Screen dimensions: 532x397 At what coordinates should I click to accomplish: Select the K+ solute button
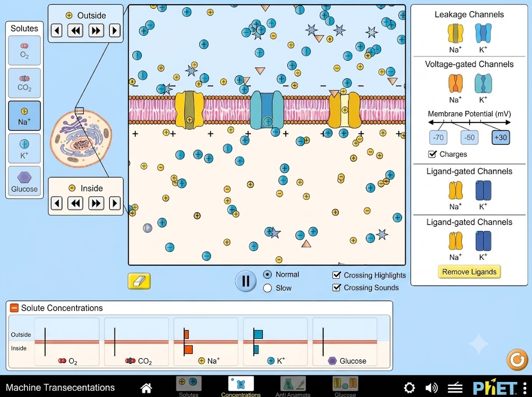click(x=24, y=148)
